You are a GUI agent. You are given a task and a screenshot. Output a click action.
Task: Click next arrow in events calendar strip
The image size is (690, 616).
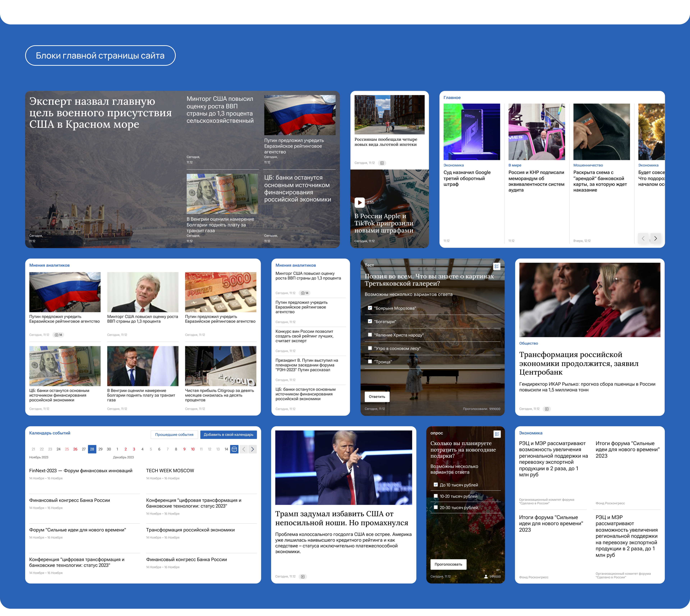(x=253, y=449)
